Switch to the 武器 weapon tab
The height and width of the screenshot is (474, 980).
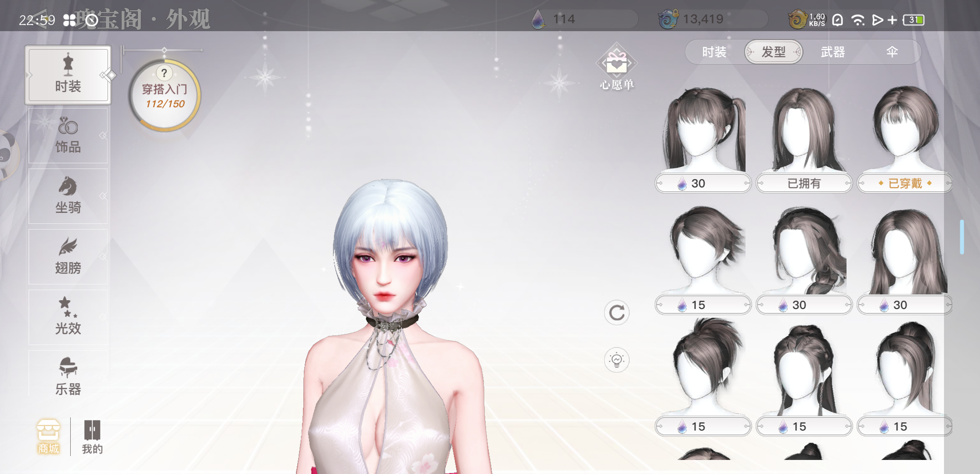coord(833,52)
